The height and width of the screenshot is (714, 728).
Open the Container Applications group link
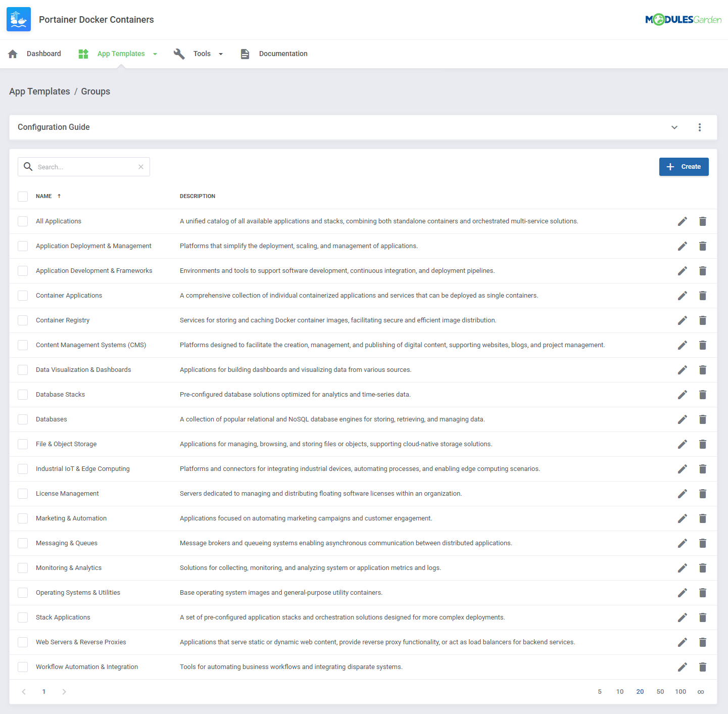[x=69, y=295]
